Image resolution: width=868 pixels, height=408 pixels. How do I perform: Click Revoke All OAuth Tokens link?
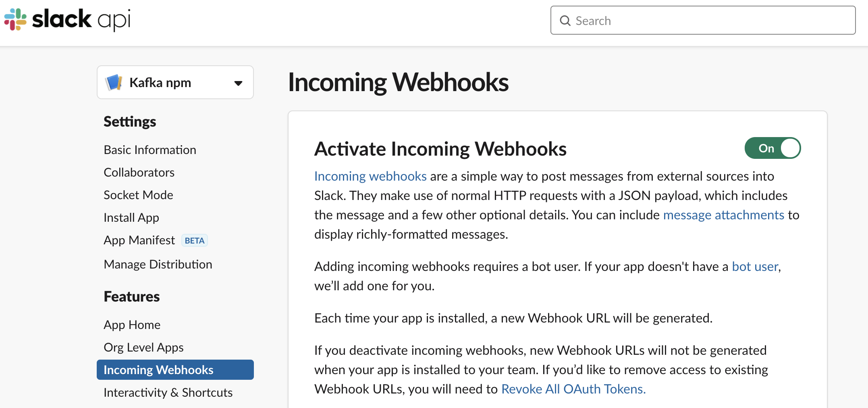(573, 389)
